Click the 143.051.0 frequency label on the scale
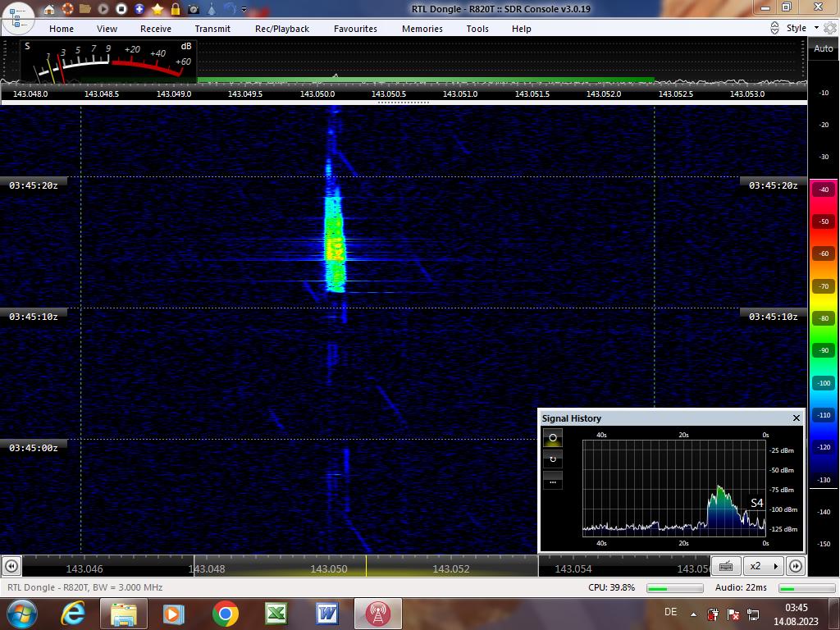Viewport: 840px width, 630px height. tap(460, 94)
